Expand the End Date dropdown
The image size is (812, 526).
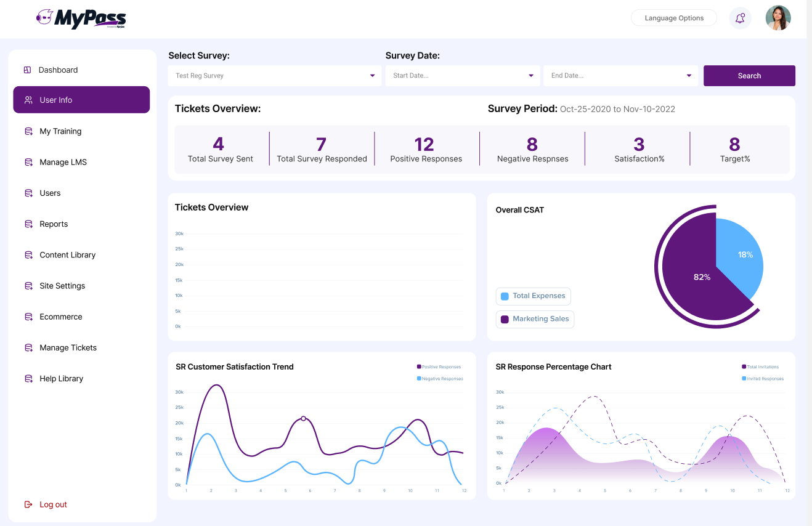coord(620,76)
